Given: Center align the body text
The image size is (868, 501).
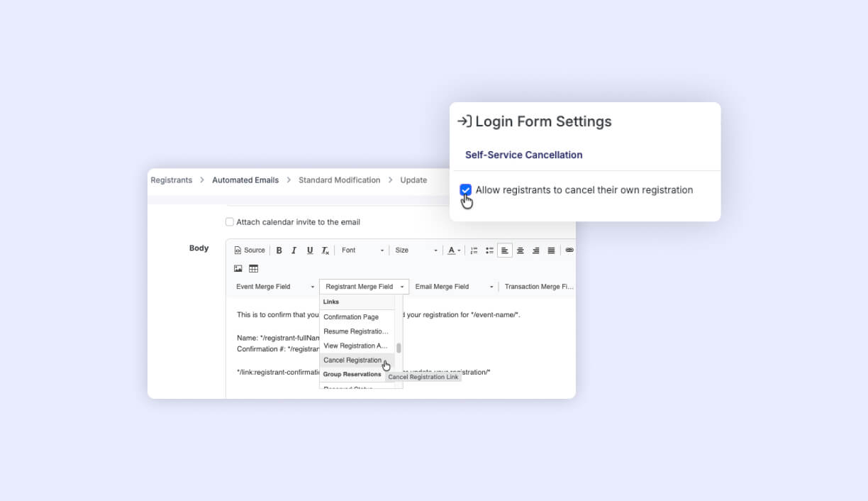Looking at the screenshot, I should (x=521, y=250).
